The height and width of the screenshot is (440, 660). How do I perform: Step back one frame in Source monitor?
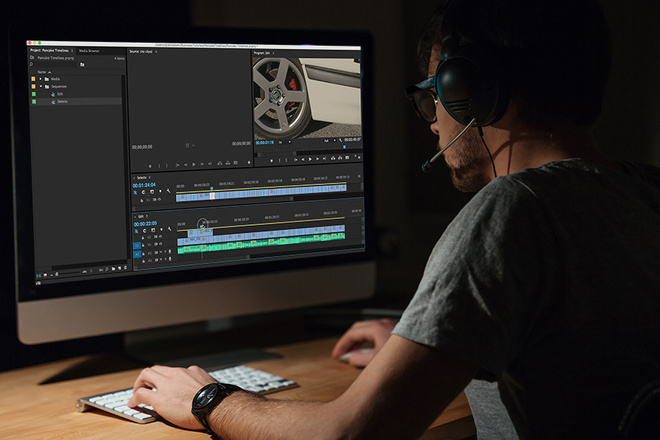pyautogui.click(x=186, y=165)
